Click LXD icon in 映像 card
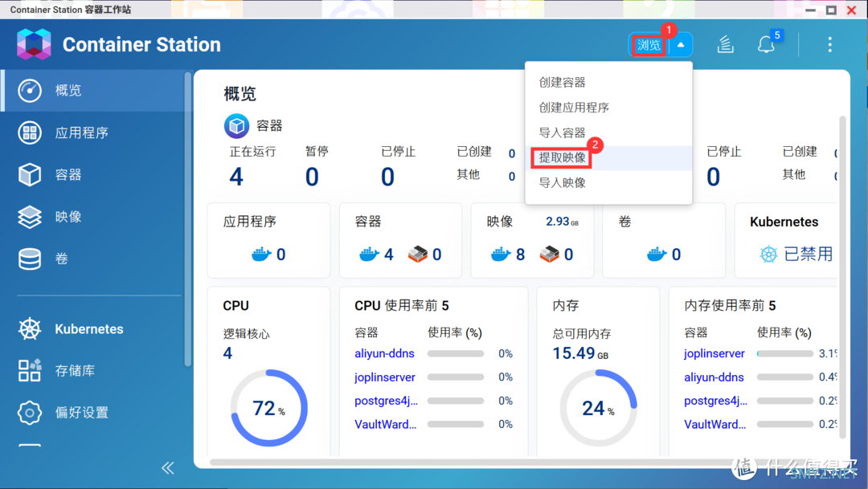This screenshot has height=489, width=868. [549, 254]
